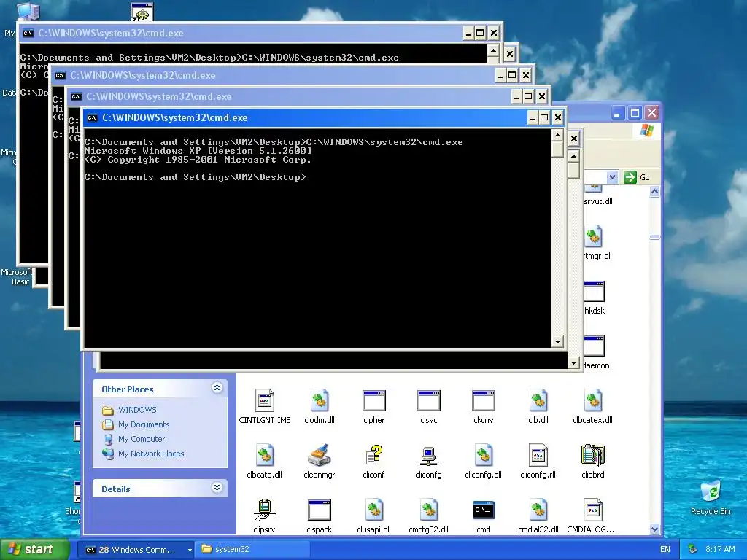Viewport: 747px width, 560px height.
Task: Select the cisvc program icon
Action: [429, 400]
